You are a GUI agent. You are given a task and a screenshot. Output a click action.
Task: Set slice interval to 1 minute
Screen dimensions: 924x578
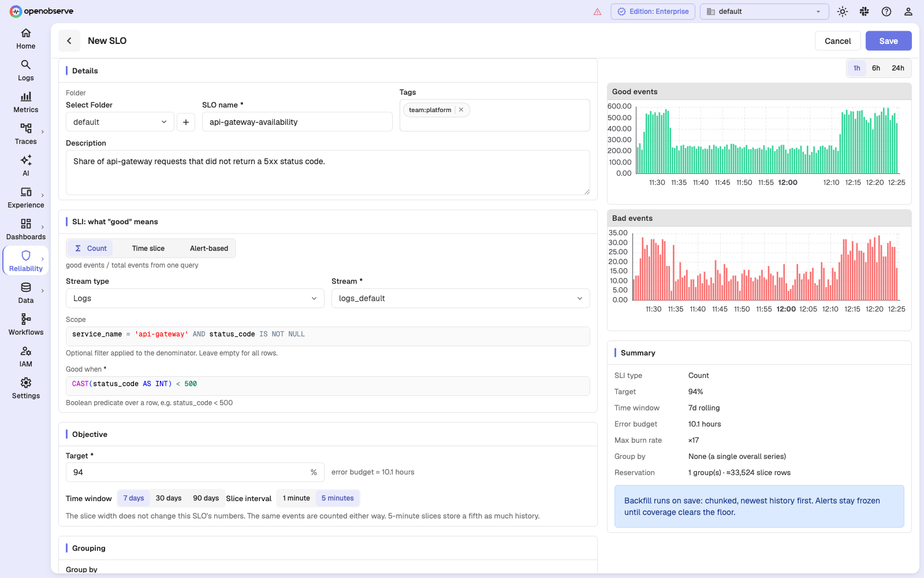(296, 498)
